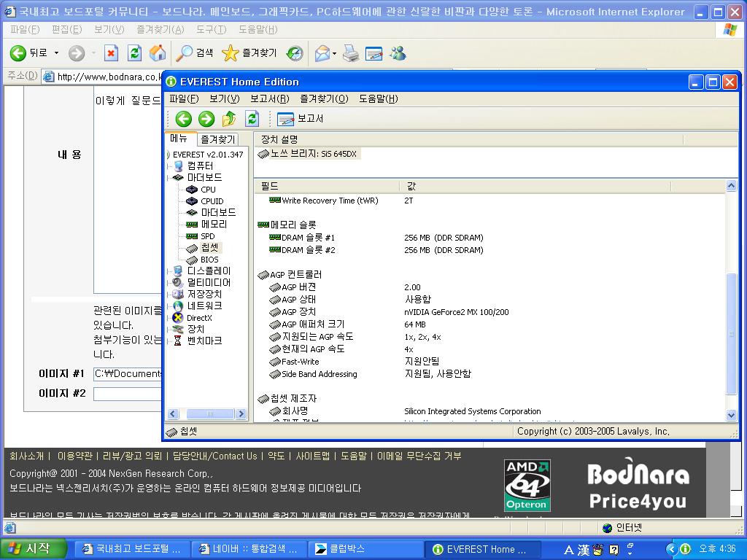
Task: Expand 디스플레이 tree node
Action: (x=208, y=271)
